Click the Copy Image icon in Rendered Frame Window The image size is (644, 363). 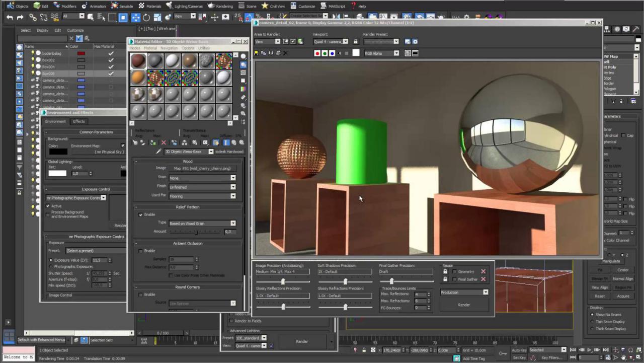tap(263, 53)
